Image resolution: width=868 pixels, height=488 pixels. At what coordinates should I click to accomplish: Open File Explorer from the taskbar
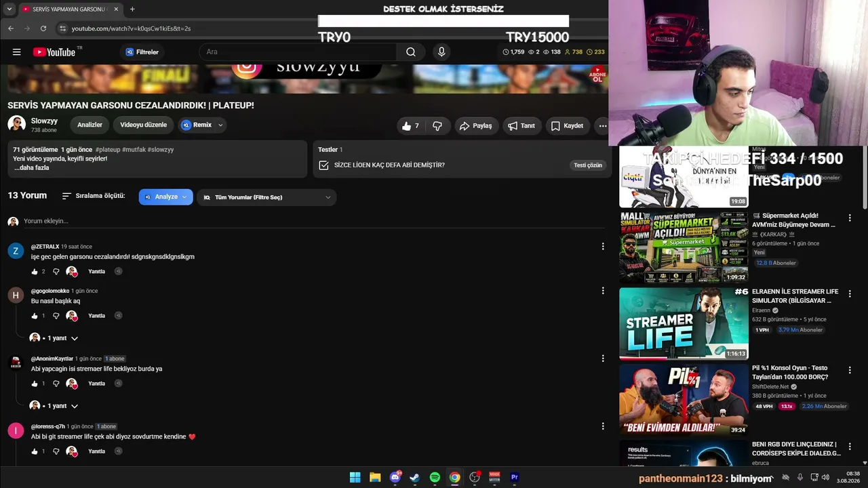click(x=375, y=478)
